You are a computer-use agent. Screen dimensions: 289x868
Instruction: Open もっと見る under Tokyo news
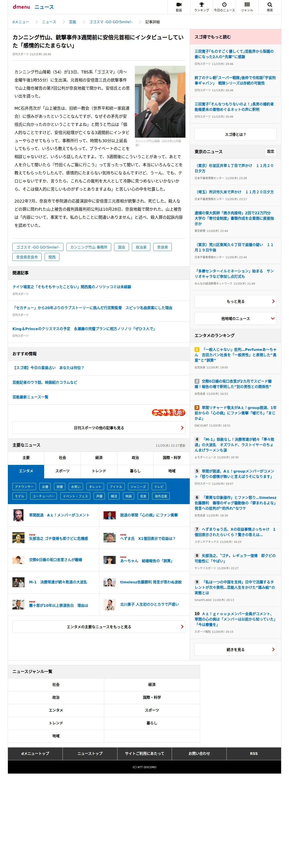235,301
